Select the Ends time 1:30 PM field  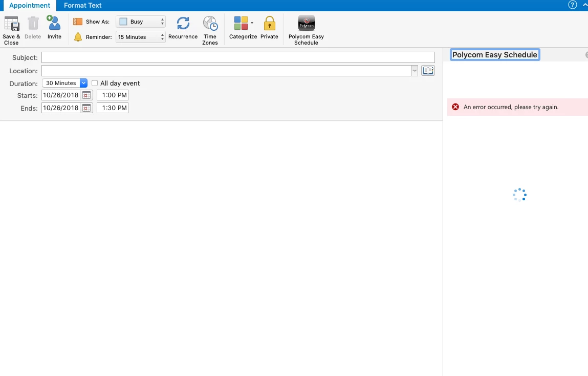pos(113,108)
